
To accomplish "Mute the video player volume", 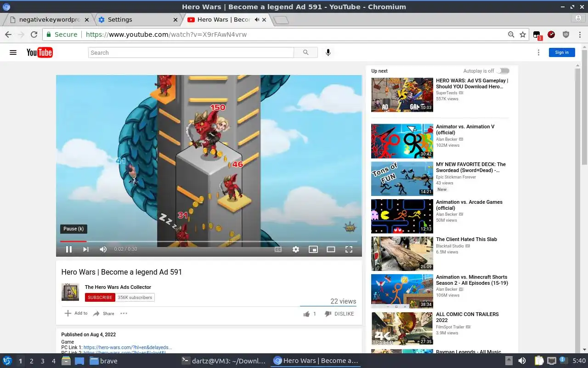I will pyautogui.click(x=103, y=249).
